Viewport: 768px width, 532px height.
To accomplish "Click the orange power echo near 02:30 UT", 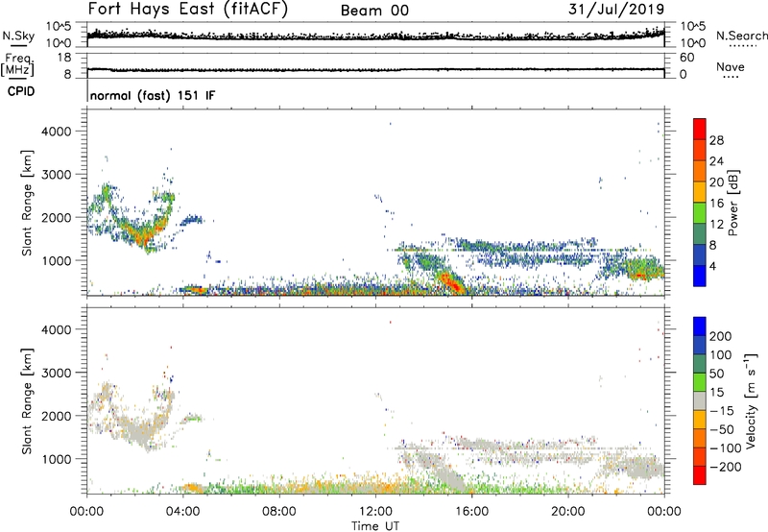I will point(141,236).
